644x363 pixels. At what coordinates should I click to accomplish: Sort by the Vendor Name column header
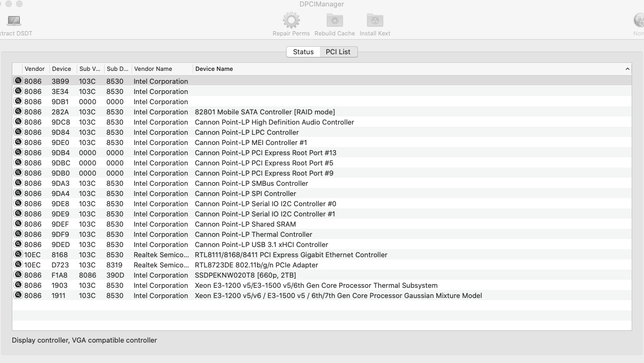(162, 69)
